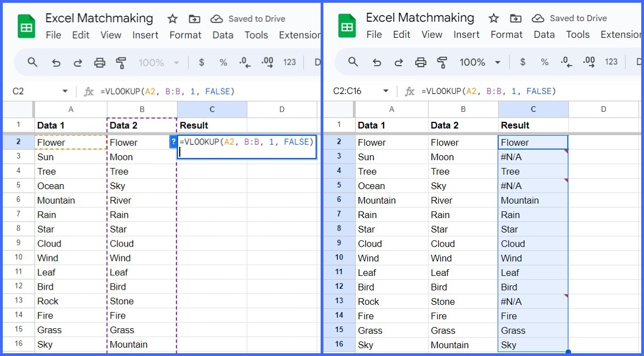644x356 pixels.
Task: Click the redo icon
Action: (x=78, y=62)
